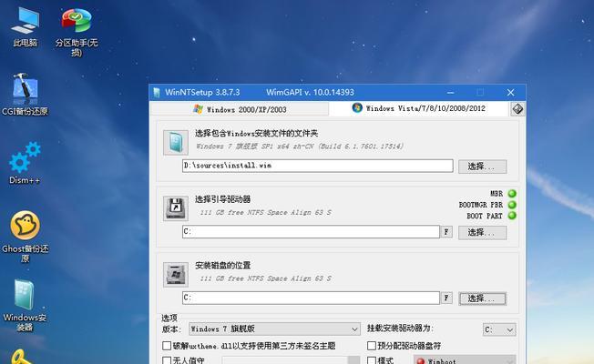Click 选择 button for install.wim source
The height and width of the screenshot is (364, 594).
pos(482,167)
